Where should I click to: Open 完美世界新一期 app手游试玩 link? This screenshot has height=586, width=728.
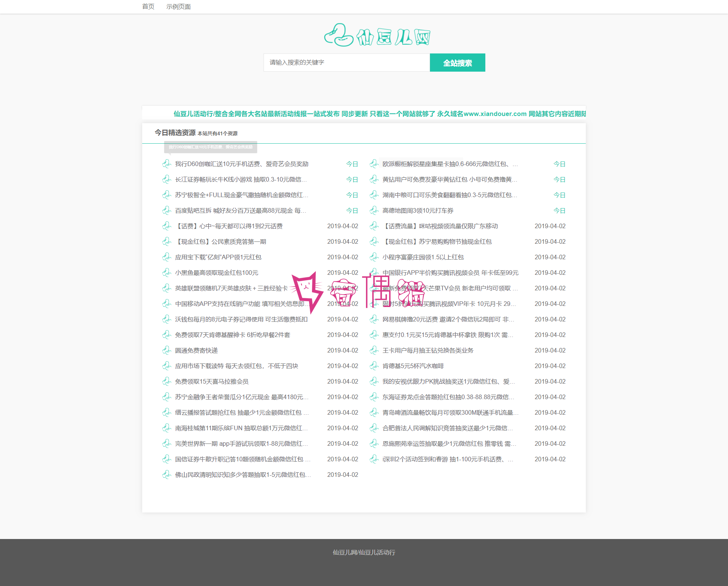pyautogui.click(x=242, y=443)
